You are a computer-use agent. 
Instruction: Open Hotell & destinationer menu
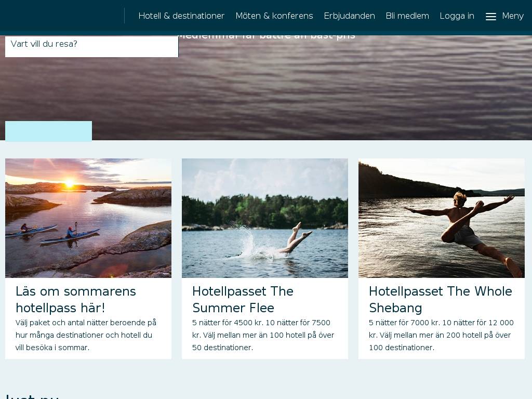click(x=181, y=16)
